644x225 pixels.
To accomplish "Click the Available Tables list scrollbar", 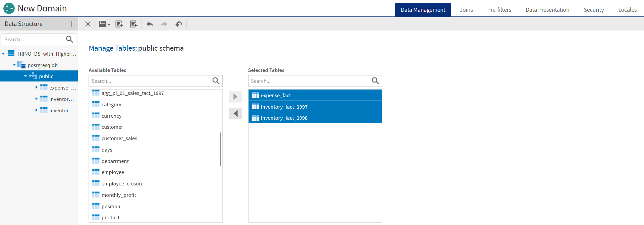I will click(x=221, y=149).
